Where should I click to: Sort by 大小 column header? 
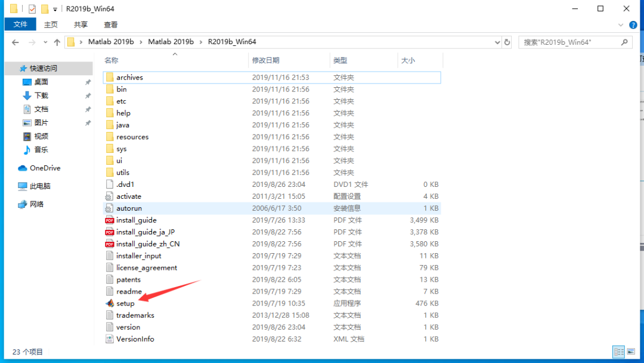(408, 60)
